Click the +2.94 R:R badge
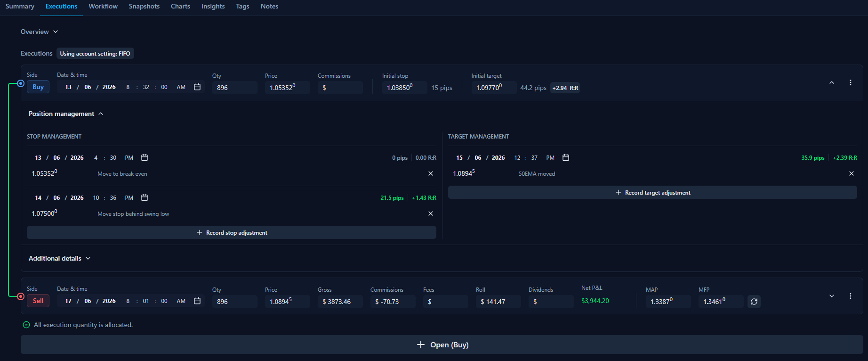The width and height of the screenshot is (868, 361). coord(565,88)
